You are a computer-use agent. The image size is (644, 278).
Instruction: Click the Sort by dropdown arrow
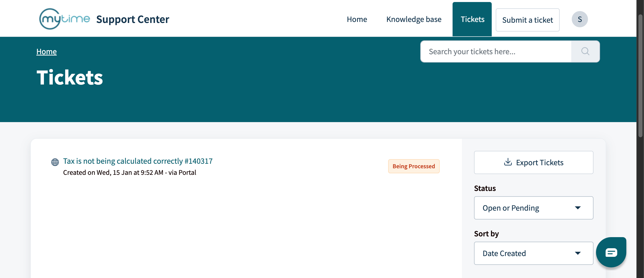[x=578, y=253]
